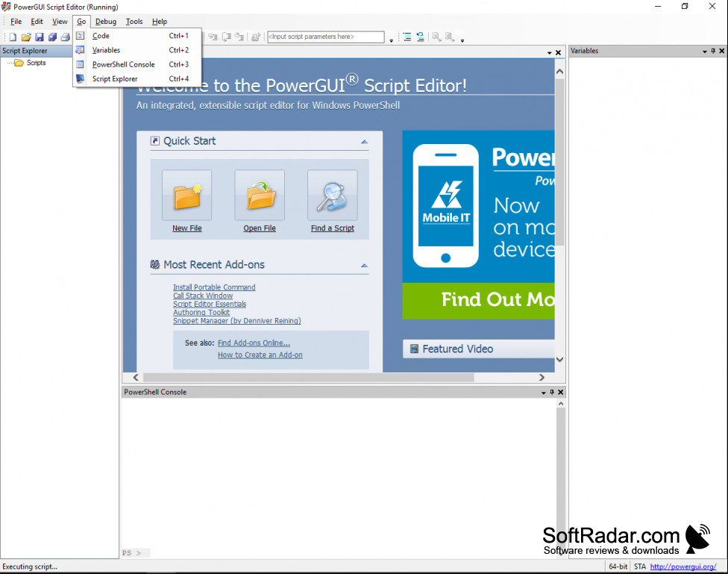Open the Tools menu
728x574 pixels.
pyautogui.click(x=134, y=22)
